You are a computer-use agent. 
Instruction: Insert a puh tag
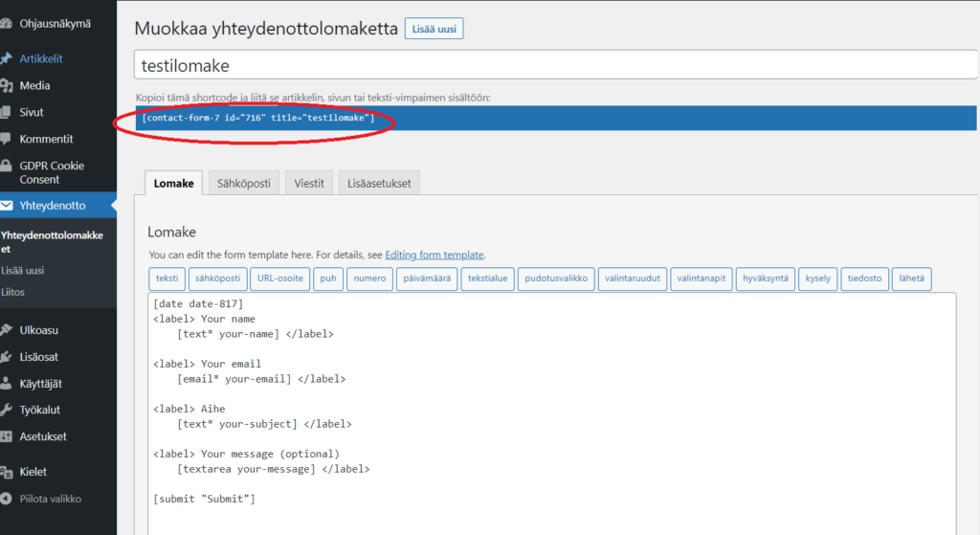[328, 279]
